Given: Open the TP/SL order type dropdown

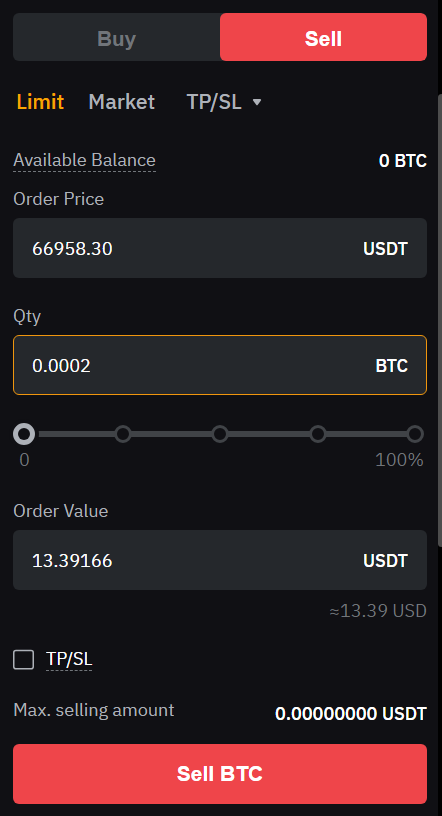Looking at the screenshot, I should pyautogui.click(x=224, y=102).
